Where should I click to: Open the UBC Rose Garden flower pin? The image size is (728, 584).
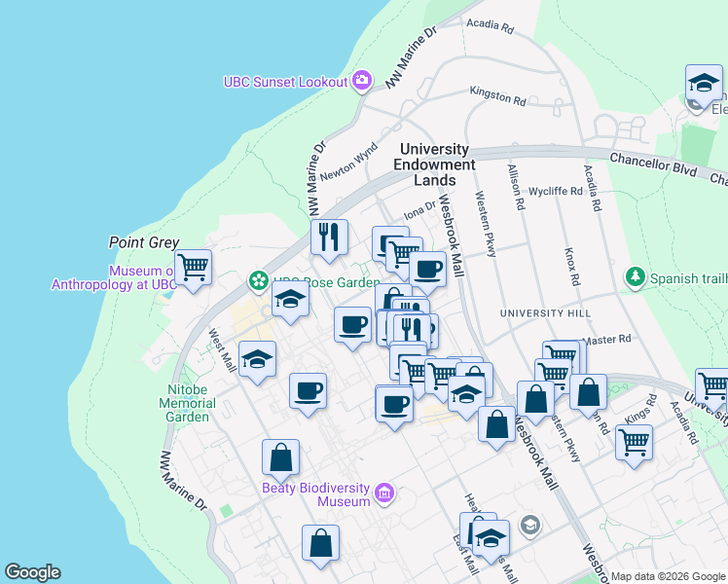click(x=259, y=281)
